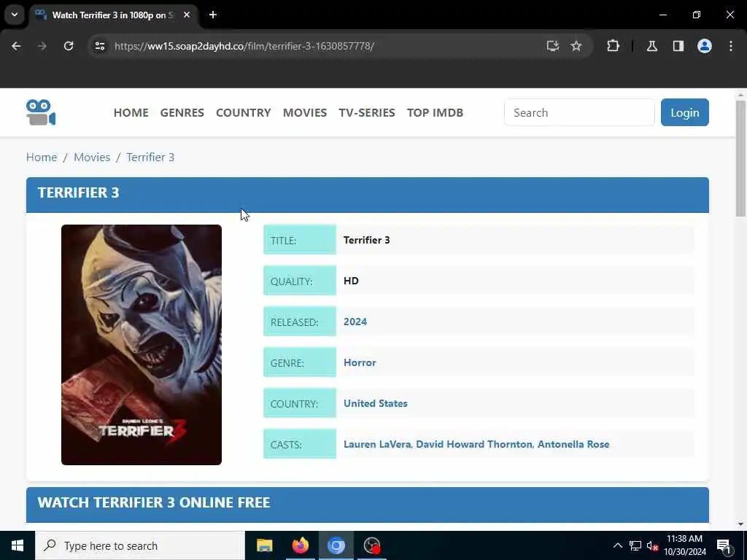Click the blue Login button
This screenshot has height=560, width=747.
click(684, 112)
